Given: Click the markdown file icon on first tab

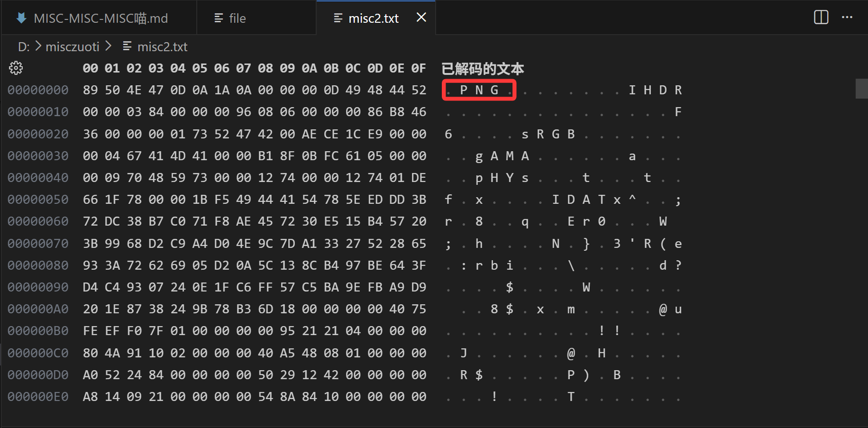Looking at the screenshot, I should click(21, 18).
